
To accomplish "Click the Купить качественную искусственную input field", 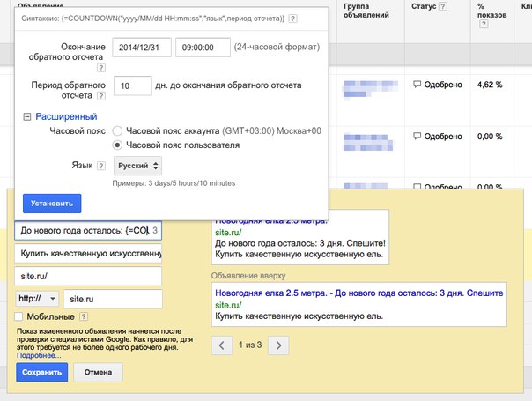I will coord(88,253).
